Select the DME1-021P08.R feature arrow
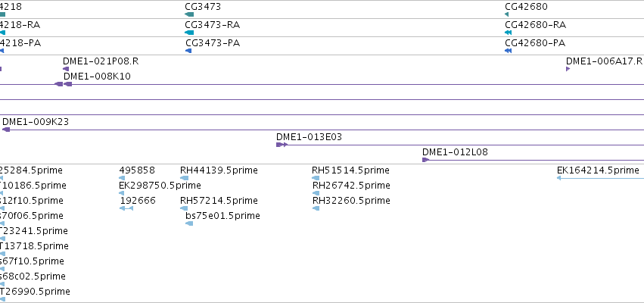 click(66, 69)
